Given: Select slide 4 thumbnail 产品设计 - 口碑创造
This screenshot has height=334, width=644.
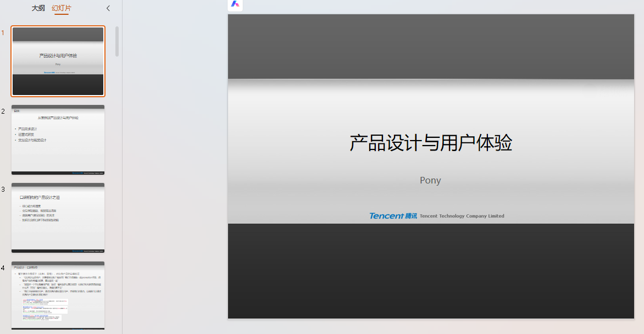Looking at the screenshot, I should (58, 296).
